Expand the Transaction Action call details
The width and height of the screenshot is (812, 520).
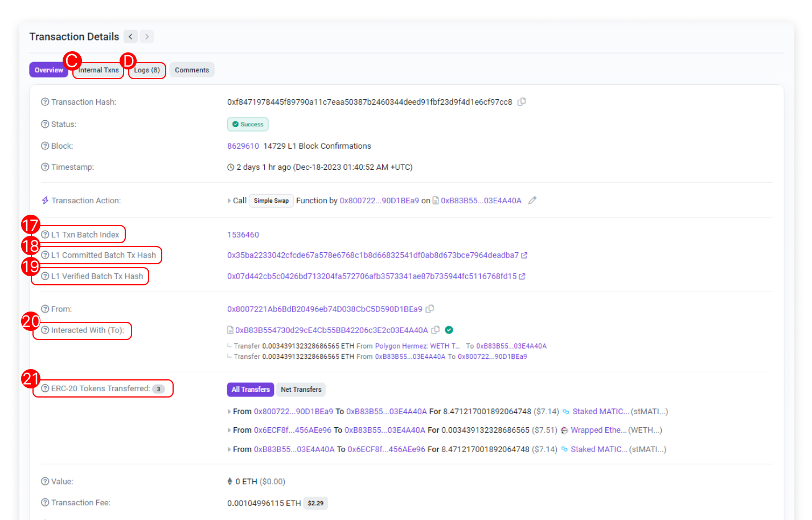coord(229,200)
